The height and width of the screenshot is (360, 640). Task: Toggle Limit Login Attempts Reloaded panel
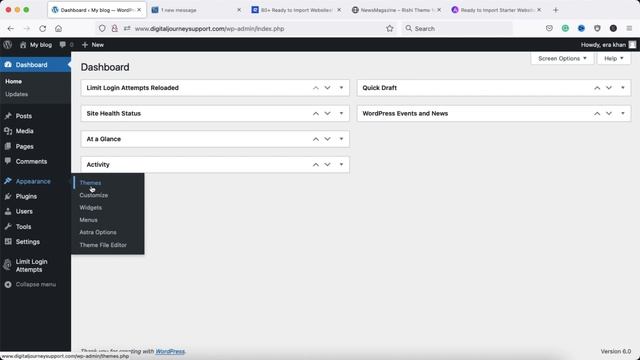[x=341, y=88]
